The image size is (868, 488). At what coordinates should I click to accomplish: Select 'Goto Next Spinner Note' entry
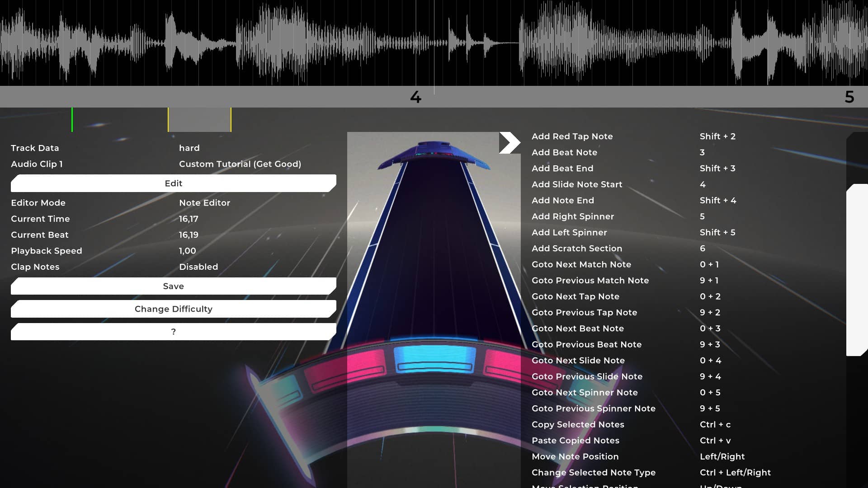tap(585, 393)
